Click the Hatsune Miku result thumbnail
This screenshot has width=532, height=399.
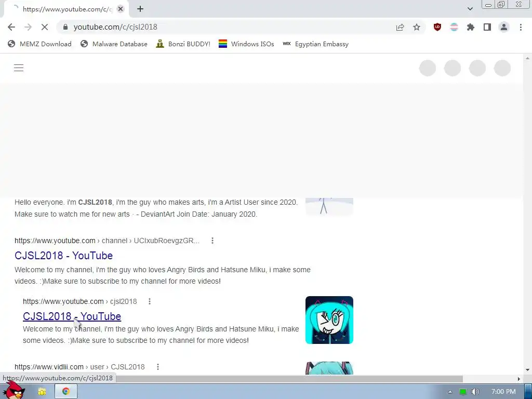[329, 320]
